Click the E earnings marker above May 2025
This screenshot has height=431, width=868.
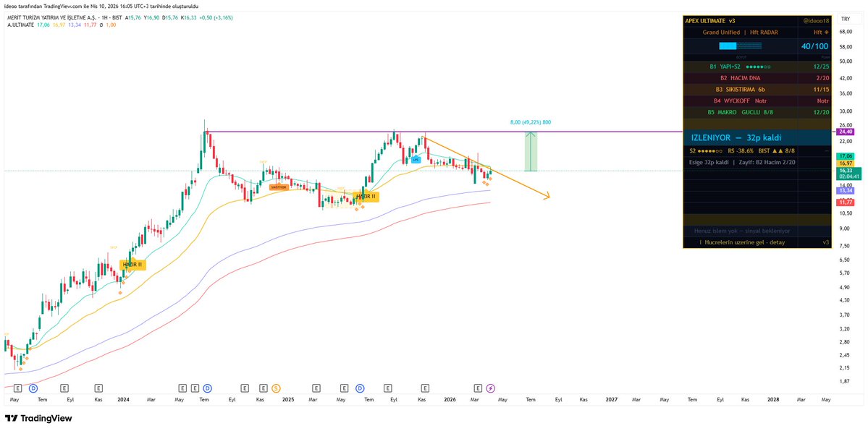(x=344, y=388)
